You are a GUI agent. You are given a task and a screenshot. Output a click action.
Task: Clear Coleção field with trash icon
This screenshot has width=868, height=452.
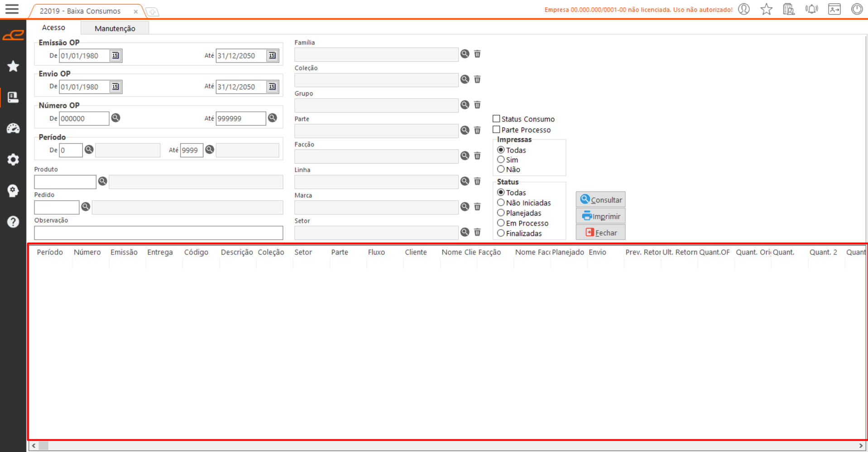pyautogui.click(x=477, y=79)
